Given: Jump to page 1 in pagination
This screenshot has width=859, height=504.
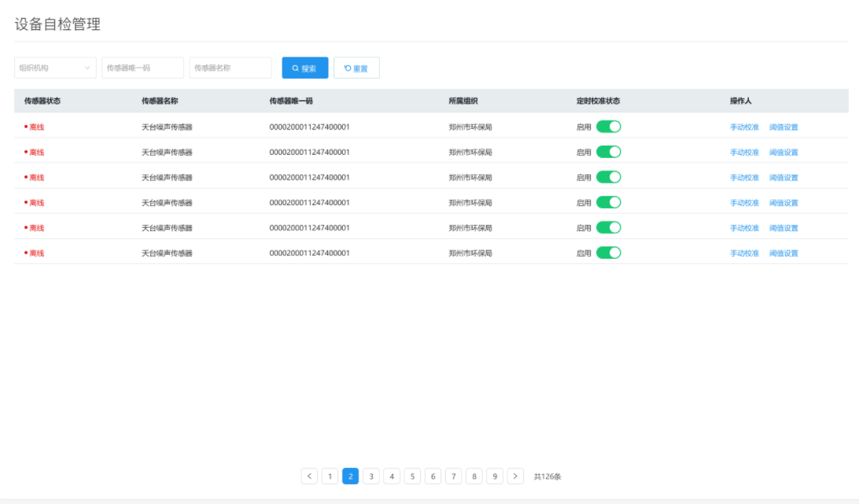Looking at the screenshot, I should click(330, 476).
